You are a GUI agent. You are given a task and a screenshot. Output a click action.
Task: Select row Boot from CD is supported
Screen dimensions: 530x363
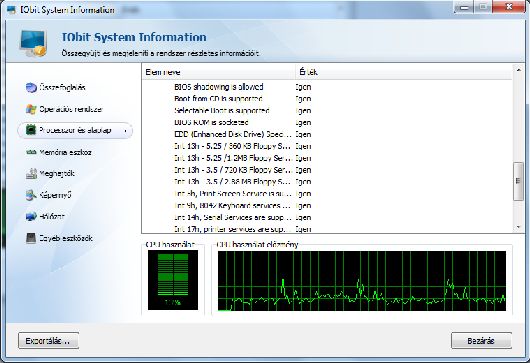pos(327,99)
